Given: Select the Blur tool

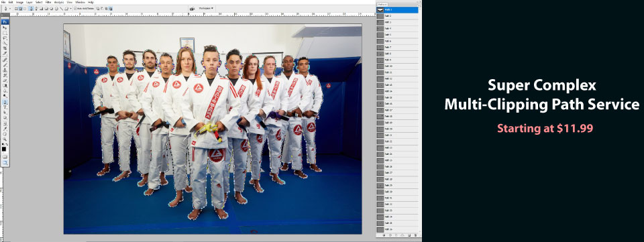Looking at the screenshot, I should point(5,91).
